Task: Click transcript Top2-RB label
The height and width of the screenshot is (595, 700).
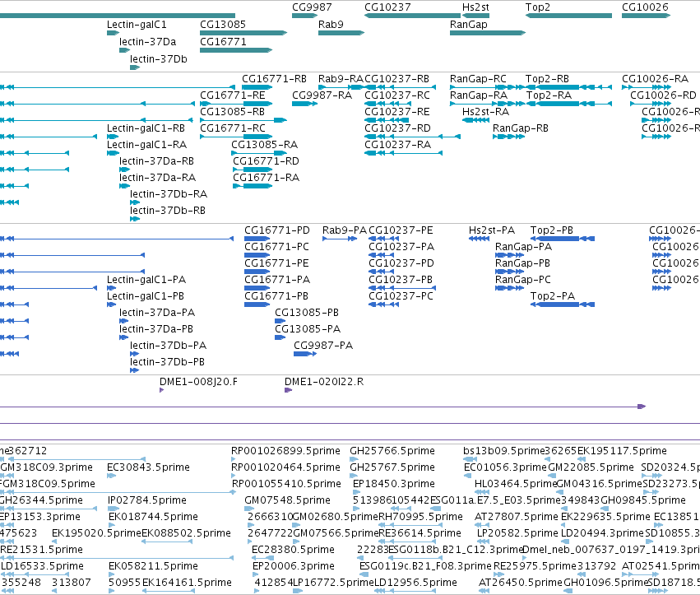Action: (x=547, y=79)
